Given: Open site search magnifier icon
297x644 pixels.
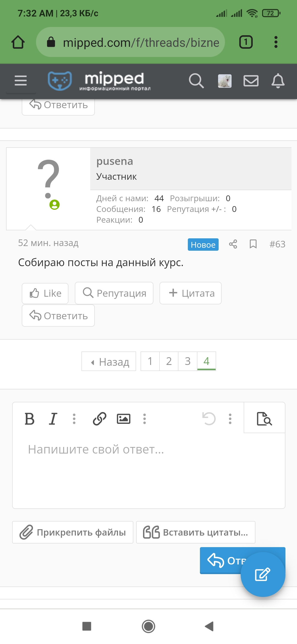Looking at the screenshot, I should (196, 81).
